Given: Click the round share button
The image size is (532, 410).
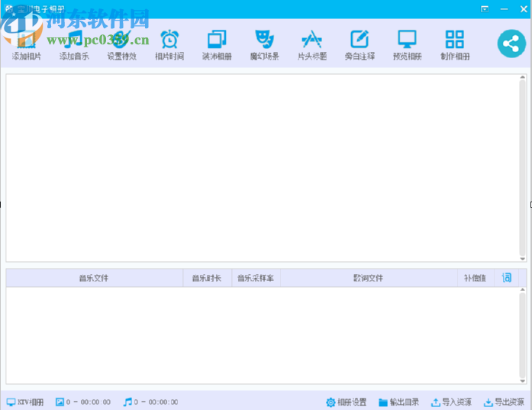Looking at the screenshot, I should pos(511,44).
